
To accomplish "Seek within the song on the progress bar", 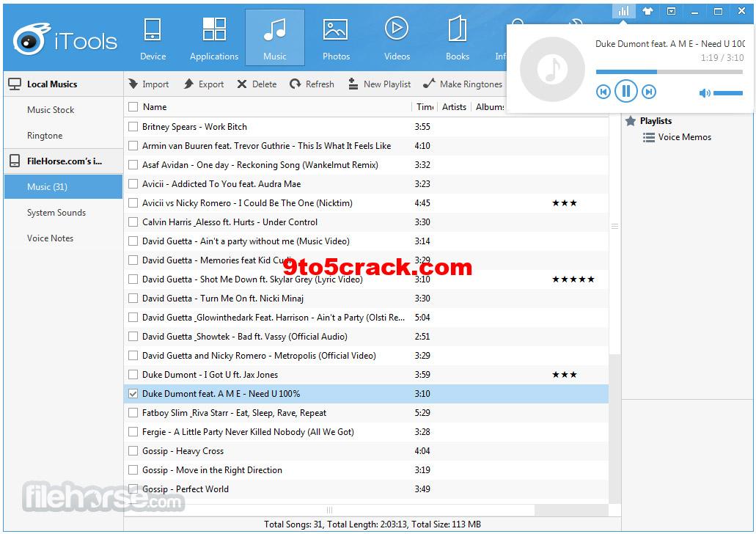I will (x=669, y=72).
